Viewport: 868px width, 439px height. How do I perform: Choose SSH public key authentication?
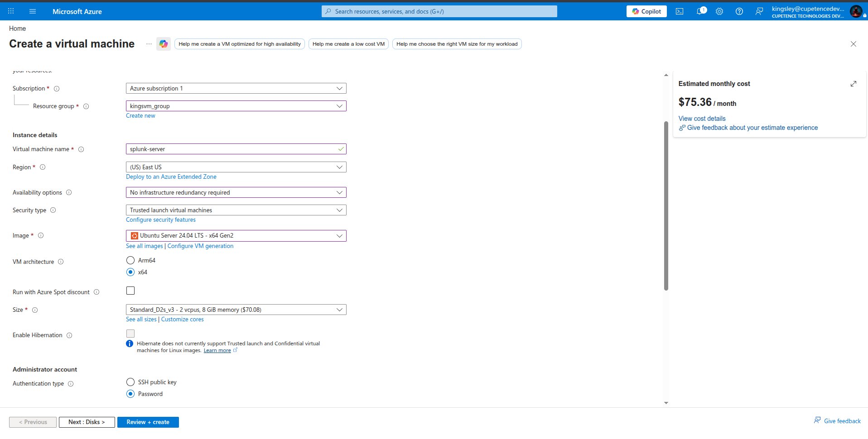tap(130, 382)
